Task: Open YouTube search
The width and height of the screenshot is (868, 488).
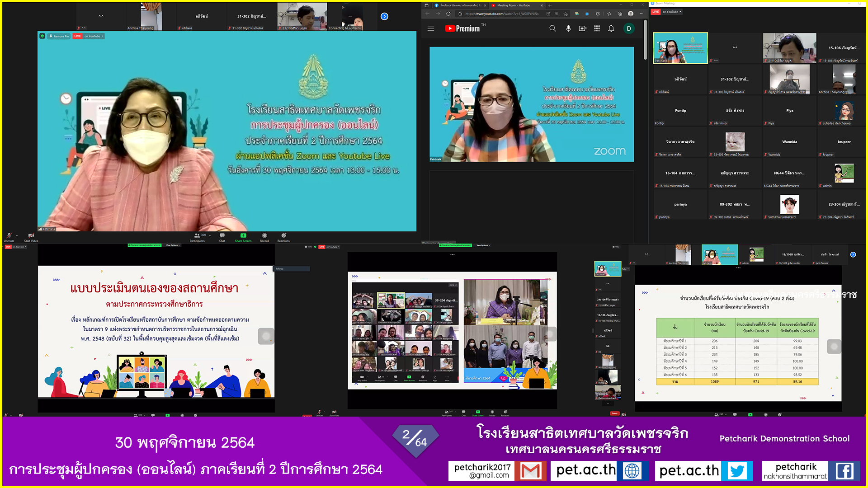Action: (552, 28)
